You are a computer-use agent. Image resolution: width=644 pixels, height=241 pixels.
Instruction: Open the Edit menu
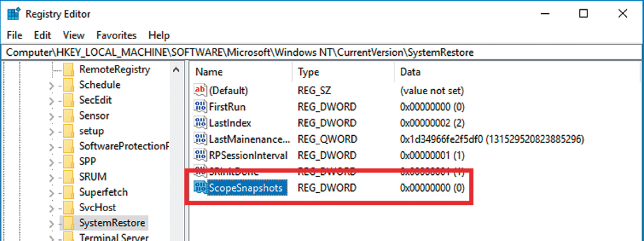point(43,35)
